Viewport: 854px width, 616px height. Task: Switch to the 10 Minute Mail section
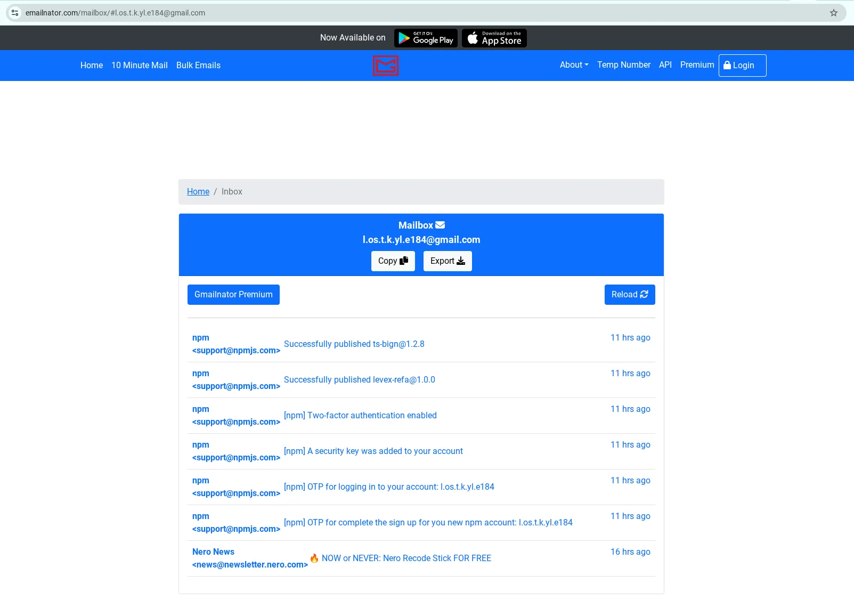point(139,65)
